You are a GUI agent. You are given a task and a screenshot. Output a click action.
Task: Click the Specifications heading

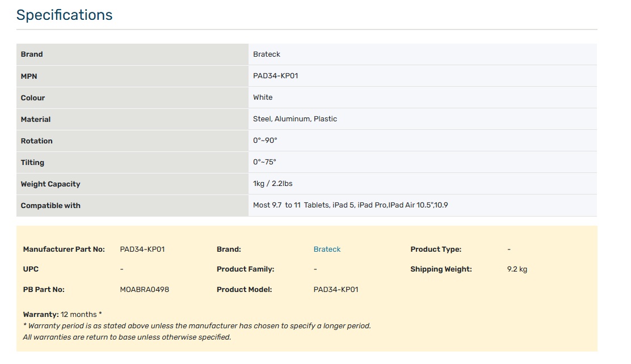[64, 15]
